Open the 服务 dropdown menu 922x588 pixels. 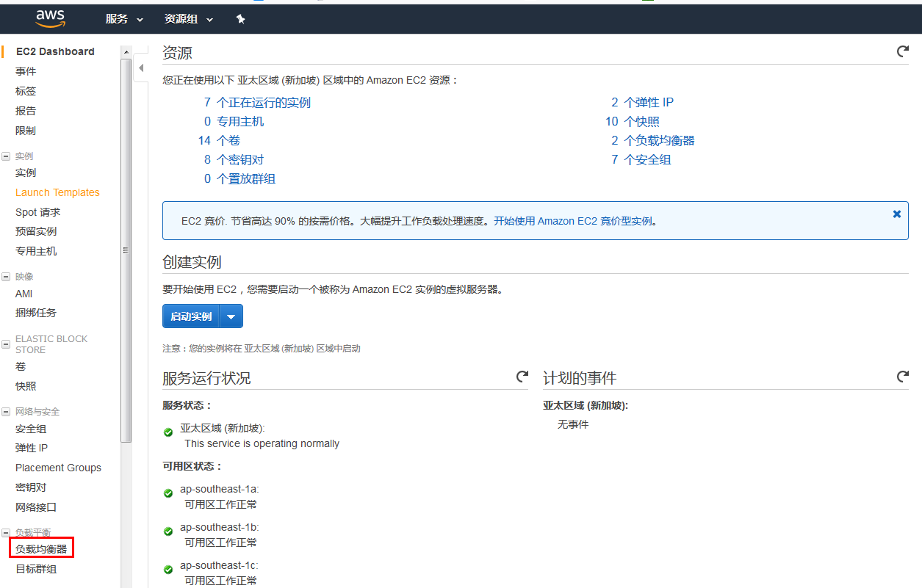coord(124,19)
